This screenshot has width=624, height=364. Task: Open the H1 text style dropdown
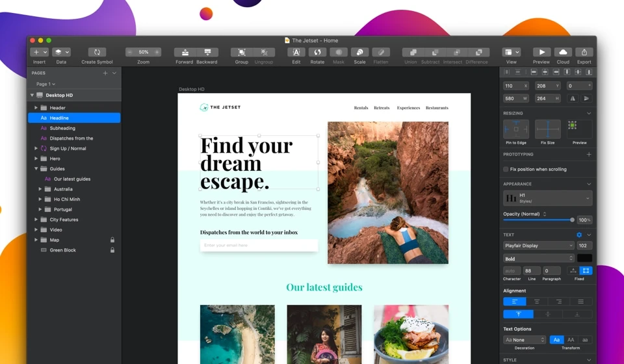[x=547, y=198]
